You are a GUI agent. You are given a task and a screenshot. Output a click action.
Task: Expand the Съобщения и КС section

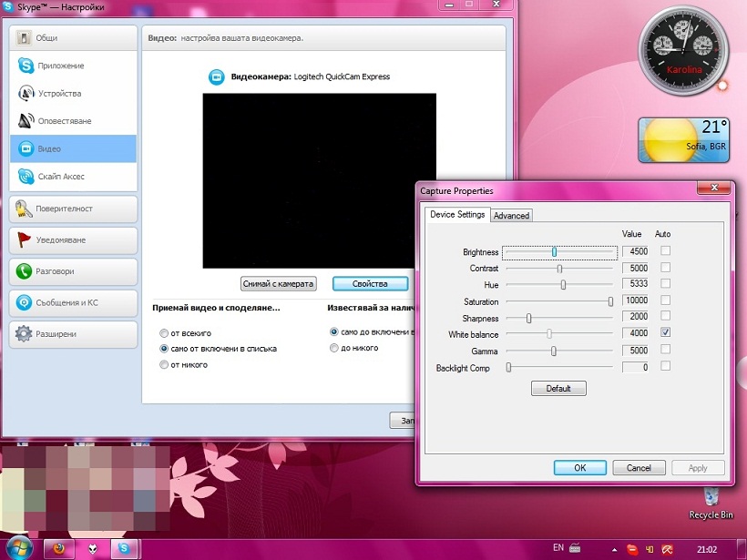pyautogui.click(x=73, y=303)
